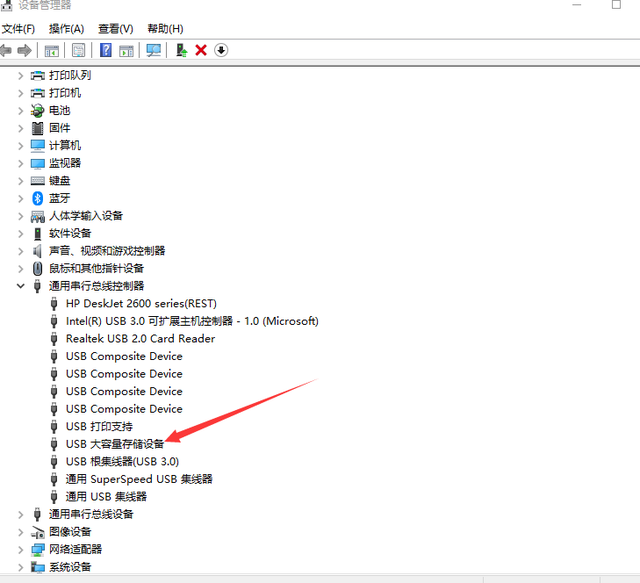Click the Back arrow toolbar icon
Viewport: 640px width, 583px height.
6,51
